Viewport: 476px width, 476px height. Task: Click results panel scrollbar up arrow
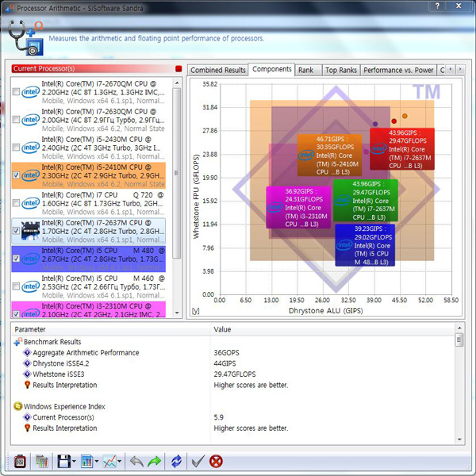click(459, 328)
